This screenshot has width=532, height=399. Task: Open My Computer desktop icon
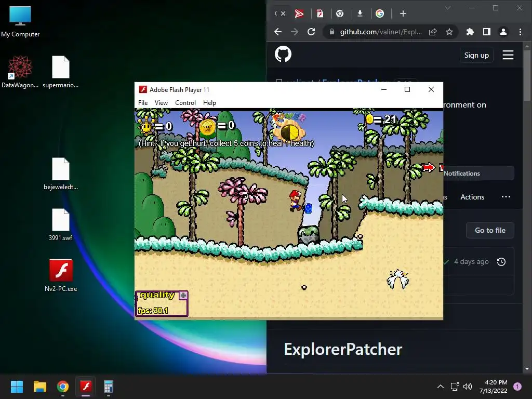click(x=20, y=22)
